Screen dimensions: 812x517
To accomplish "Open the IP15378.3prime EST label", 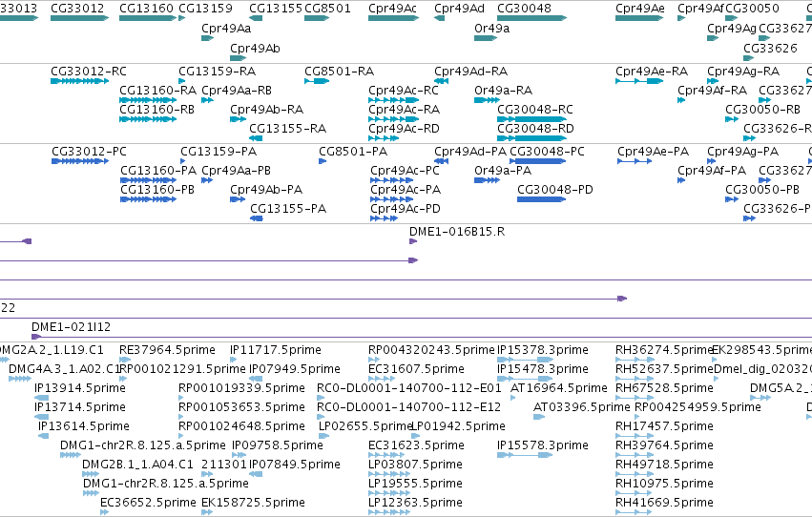I will [x=543, y=350].
